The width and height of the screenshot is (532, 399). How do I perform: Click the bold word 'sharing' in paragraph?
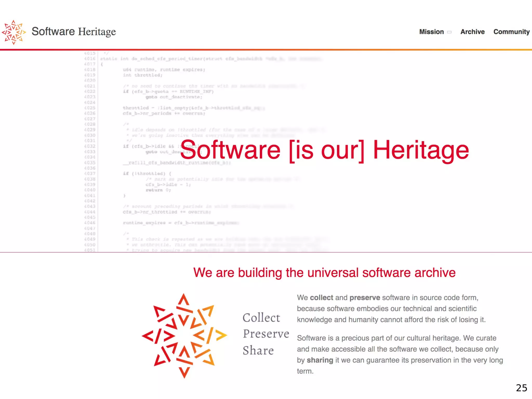[320, 360]
